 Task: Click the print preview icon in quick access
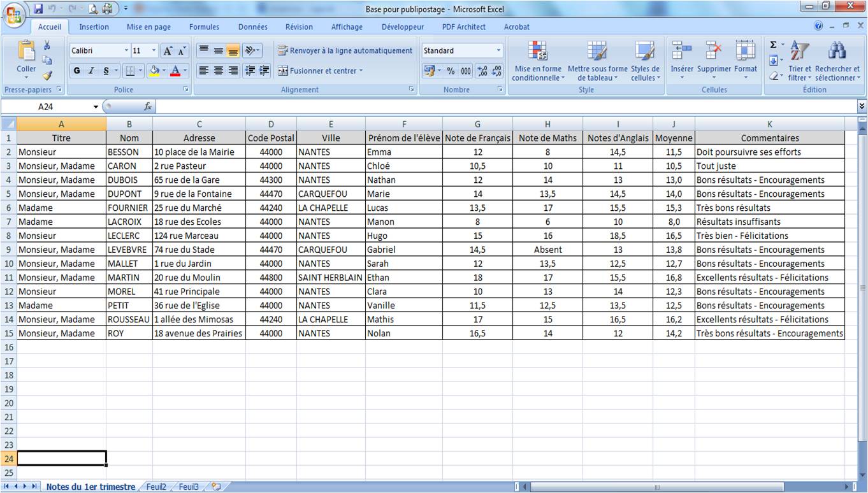click(93, 9)
